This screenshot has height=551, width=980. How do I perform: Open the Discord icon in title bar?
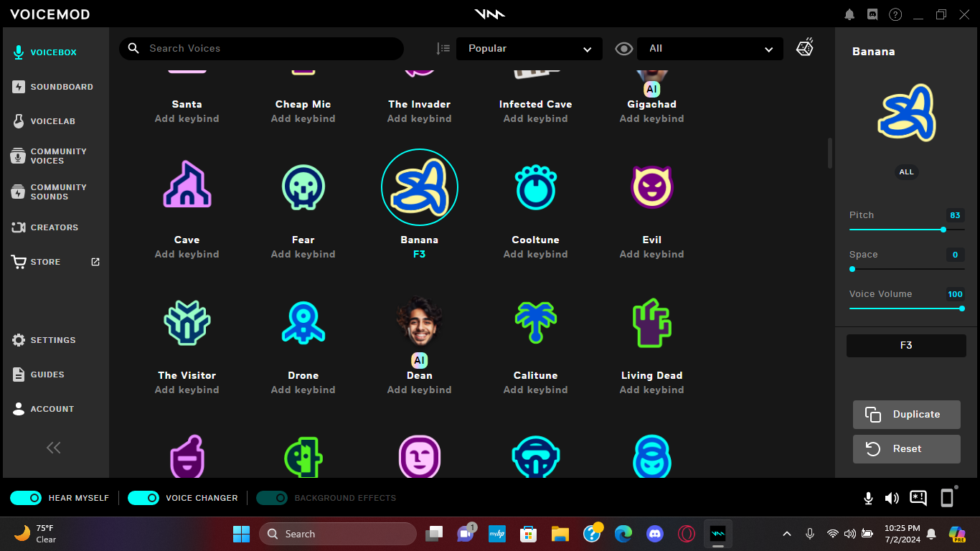click(872, 14)
